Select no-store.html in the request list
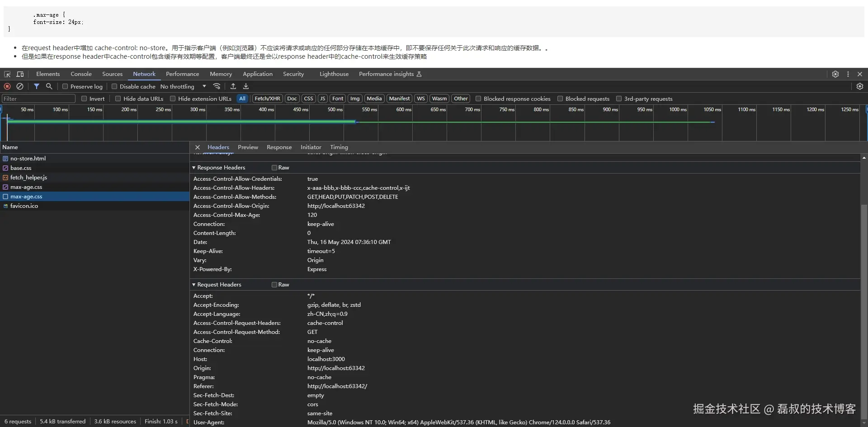 [28, 158]
